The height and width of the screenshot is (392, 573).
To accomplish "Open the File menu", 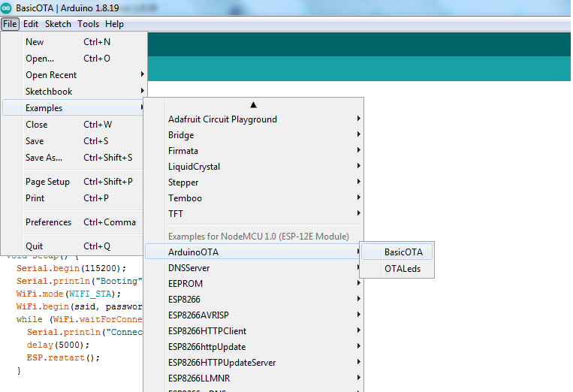I will pyautogui.click(x=10, y=24).
